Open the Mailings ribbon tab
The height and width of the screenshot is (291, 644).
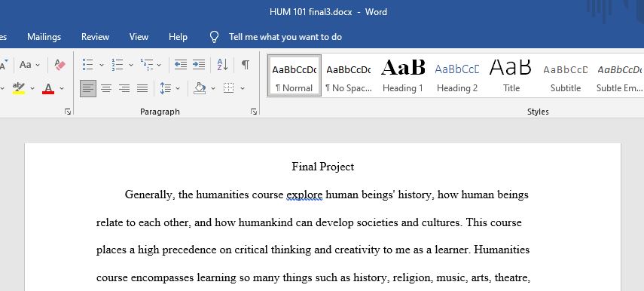click(x=44, y=37)
